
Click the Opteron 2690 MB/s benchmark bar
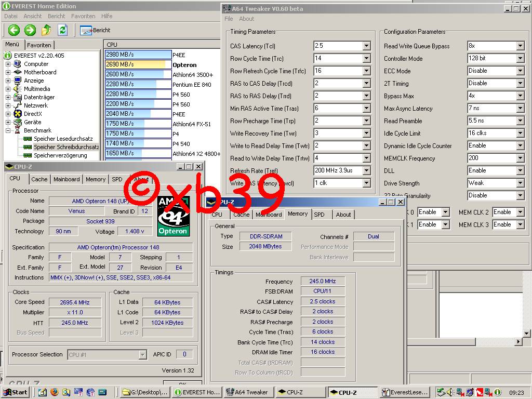tap(138, 64)
